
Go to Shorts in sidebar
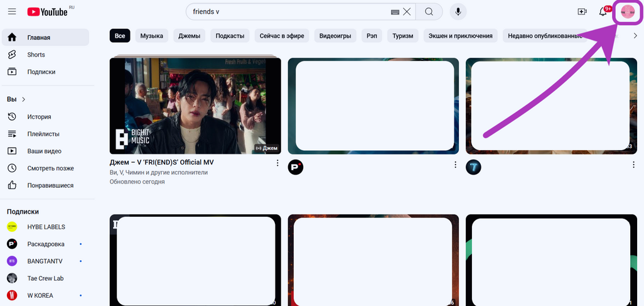(36, 55)
